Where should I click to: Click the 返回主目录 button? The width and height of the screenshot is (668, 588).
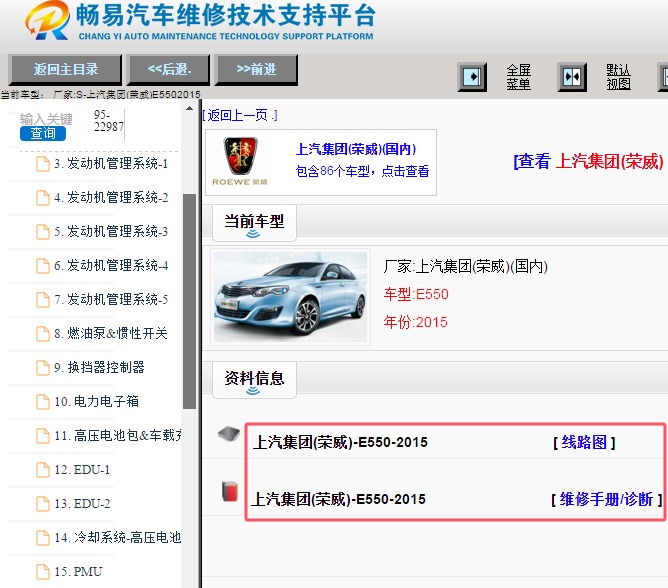[x=66, y=69]
